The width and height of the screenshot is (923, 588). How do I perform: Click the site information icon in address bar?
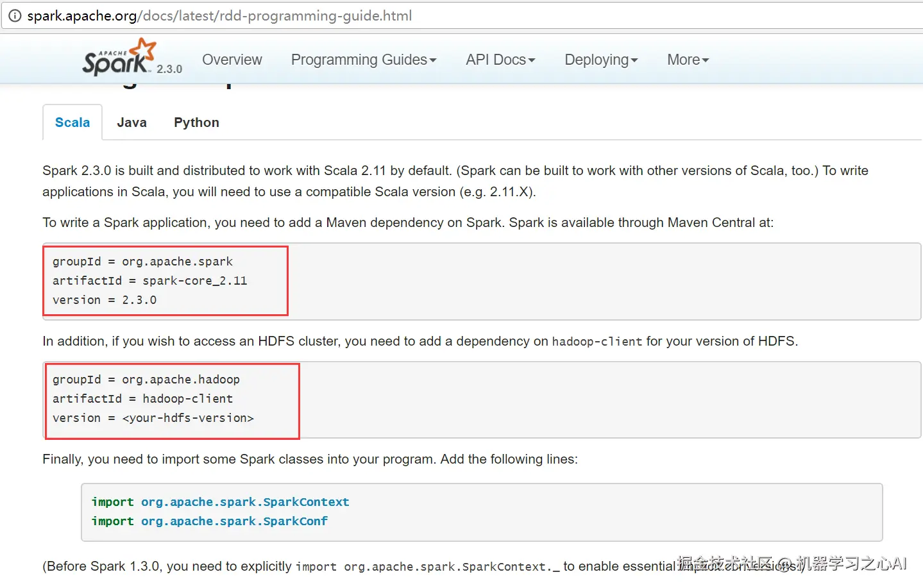click(14, 16)
